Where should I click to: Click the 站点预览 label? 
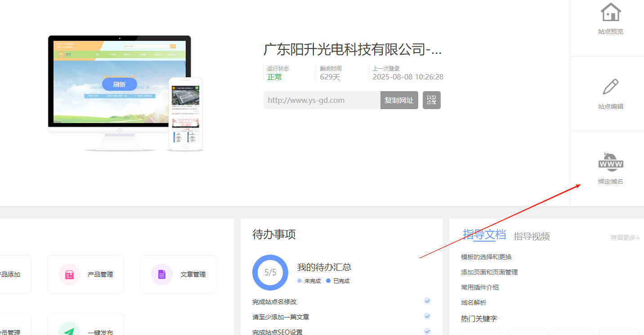point(611,31)
